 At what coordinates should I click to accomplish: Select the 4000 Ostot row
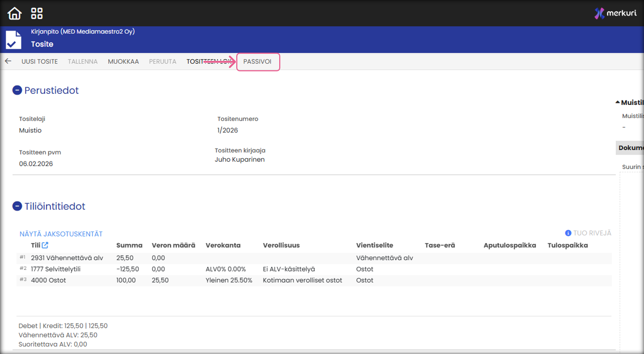[48, 280]
